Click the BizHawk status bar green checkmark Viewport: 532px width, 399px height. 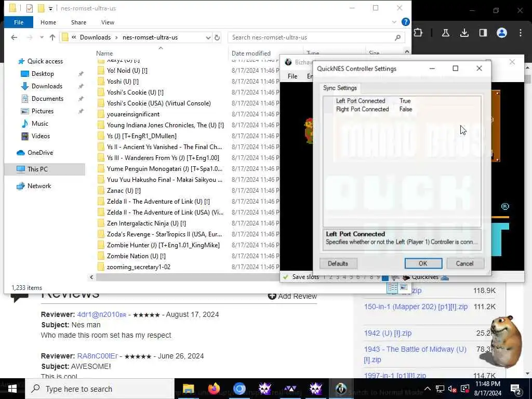pos(286,277)
